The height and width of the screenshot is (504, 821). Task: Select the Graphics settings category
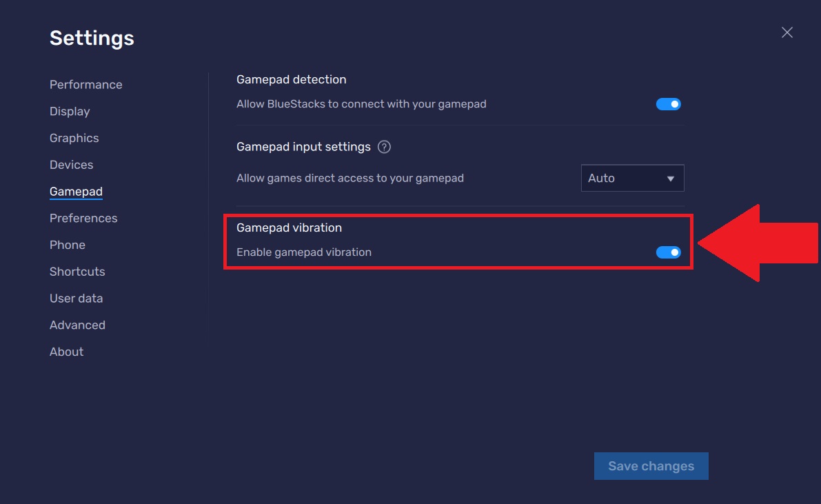(x=74, y=138)
